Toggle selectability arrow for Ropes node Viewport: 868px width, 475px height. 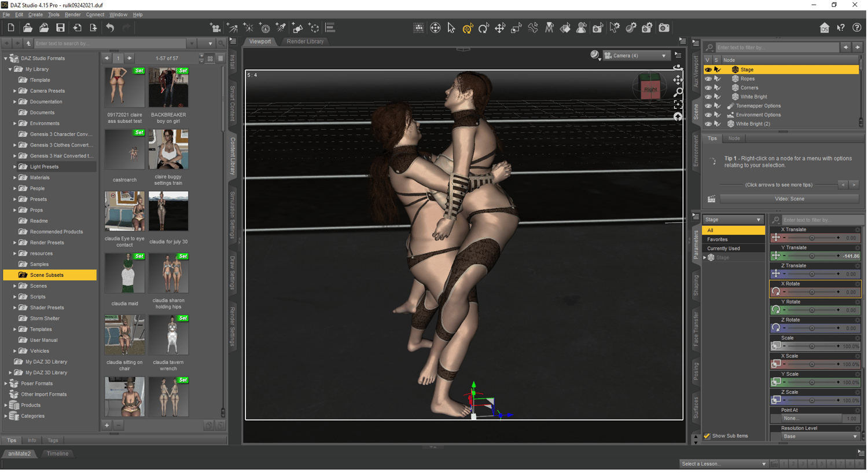(x=718, y=79)
